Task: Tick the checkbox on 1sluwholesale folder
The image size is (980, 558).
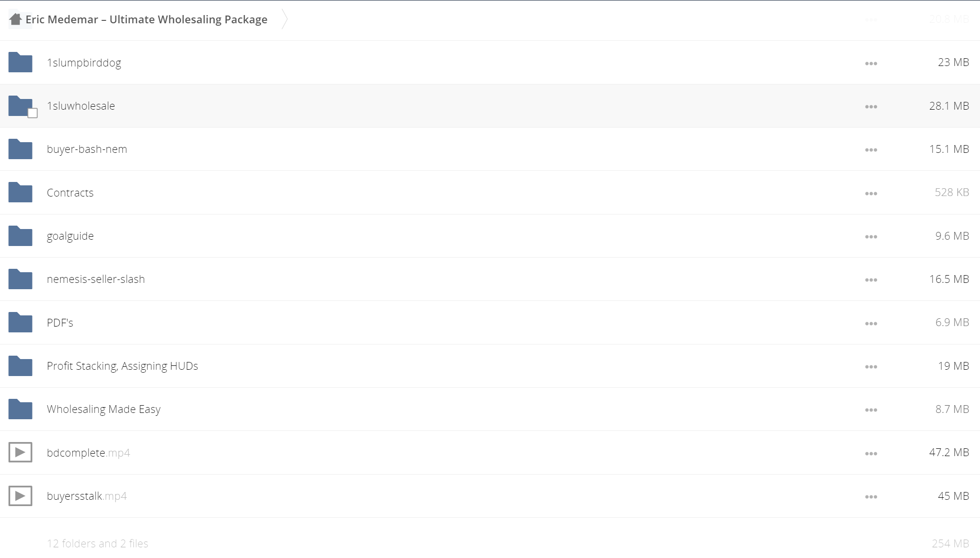Action: [33, 113]
